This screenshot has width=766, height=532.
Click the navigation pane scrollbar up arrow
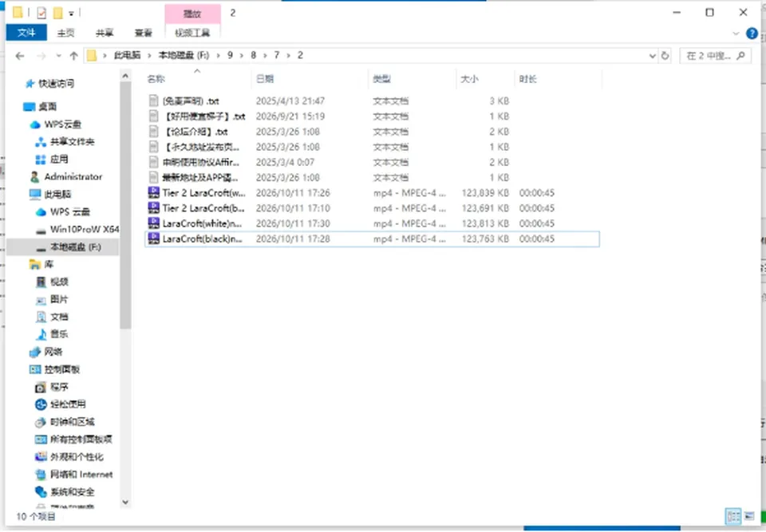click(125, 76)
